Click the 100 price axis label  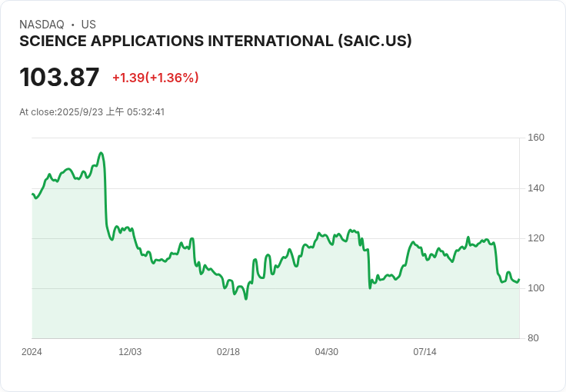(x=536, y=288)
